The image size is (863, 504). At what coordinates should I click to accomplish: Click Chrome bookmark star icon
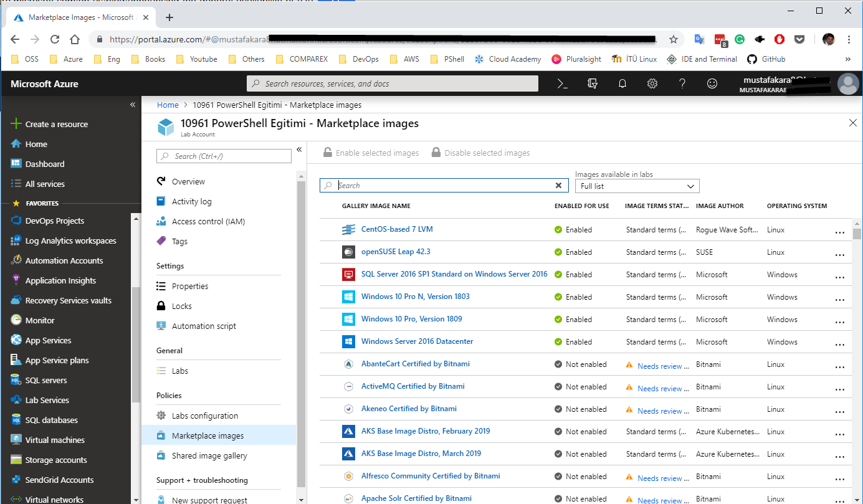tap(673, 39)
